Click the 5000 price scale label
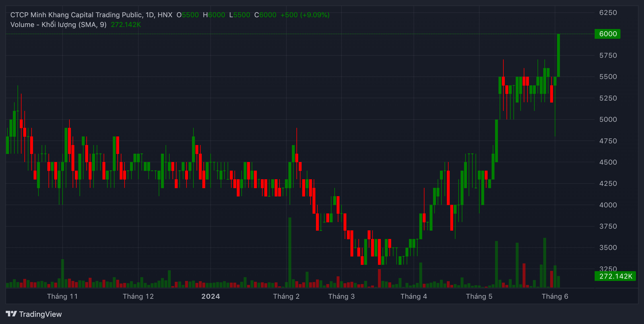Image resolution: width=644 pixels, height=324 pixels. pyautogui.click(x=608, y=119)
